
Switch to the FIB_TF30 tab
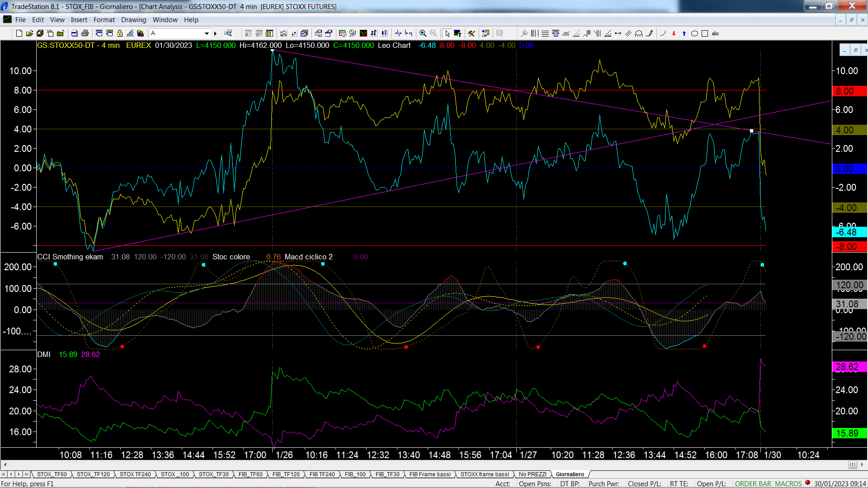click(387, 474)
